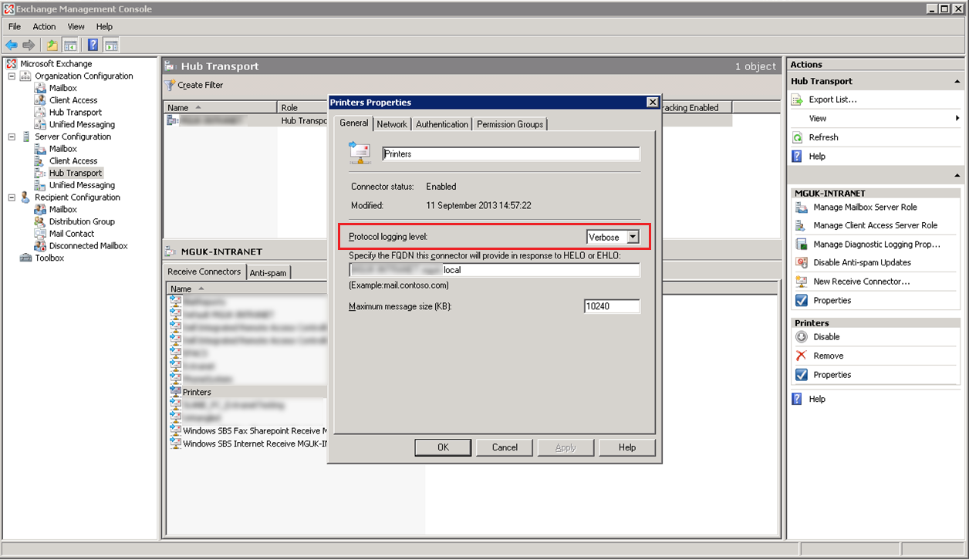Viewport: 969px width, 560px height.
Task: Click Properties checkmark icon under MGUK-INTRANET actions
Action: 802,300
